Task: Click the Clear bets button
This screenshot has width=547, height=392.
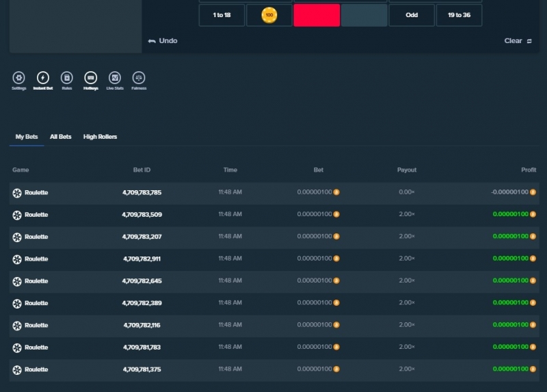Action: (518, 41)
